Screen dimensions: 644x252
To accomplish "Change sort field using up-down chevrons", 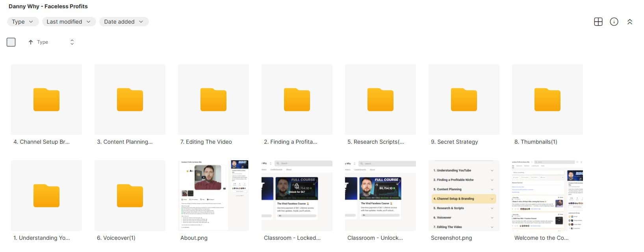I will click(x=72, y=42).
